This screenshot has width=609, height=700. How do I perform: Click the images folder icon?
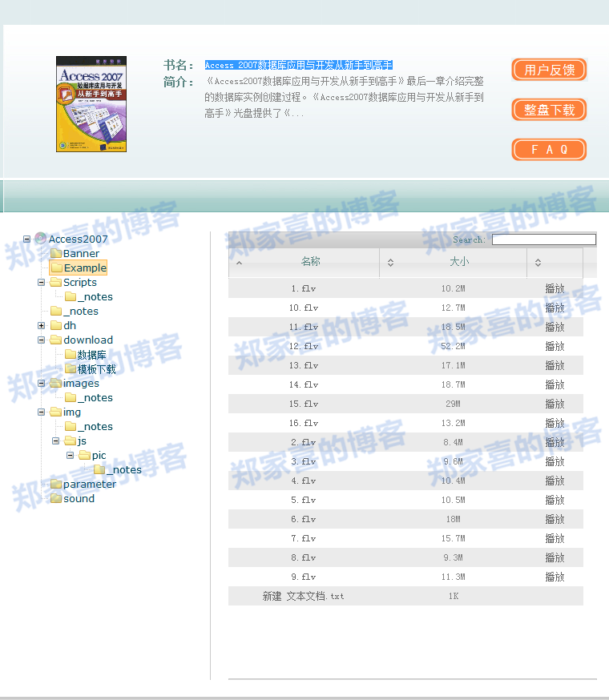[56, 383]
